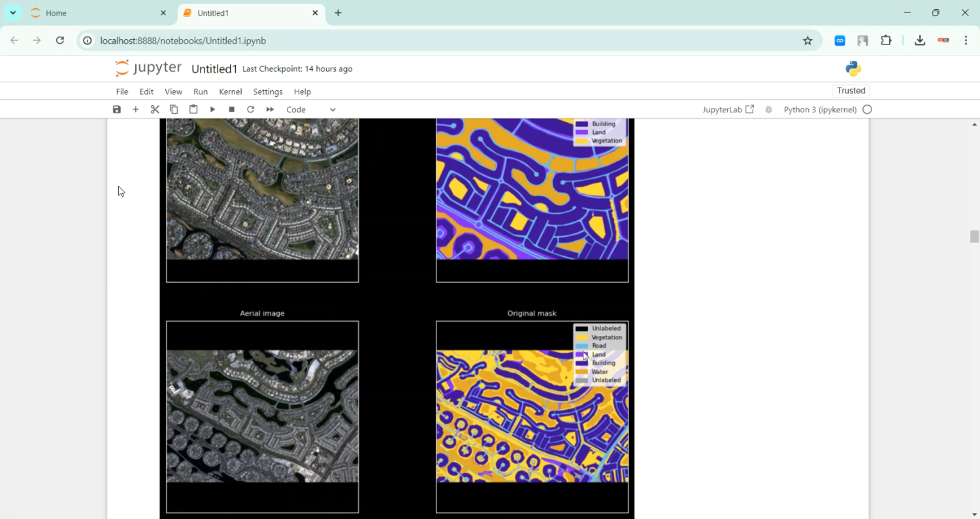Copy the selected cell
Viewport: 980px width, 519px height.
click(x=174, y=110)
